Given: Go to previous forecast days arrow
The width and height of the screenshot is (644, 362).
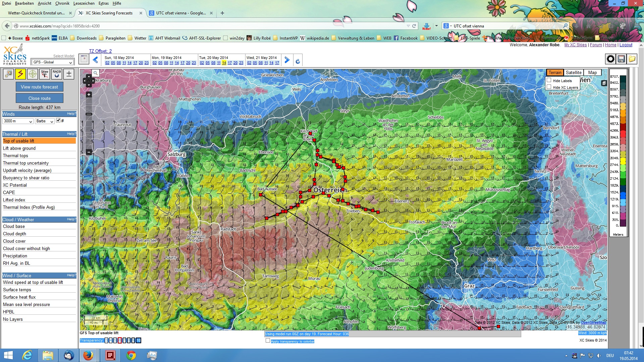Looking at the screenshot, I should tap(95, 60).
